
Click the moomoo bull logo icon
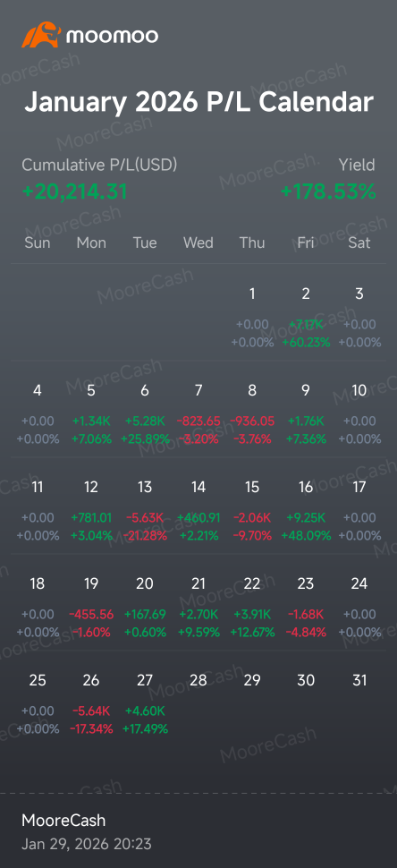click(40, 36)
